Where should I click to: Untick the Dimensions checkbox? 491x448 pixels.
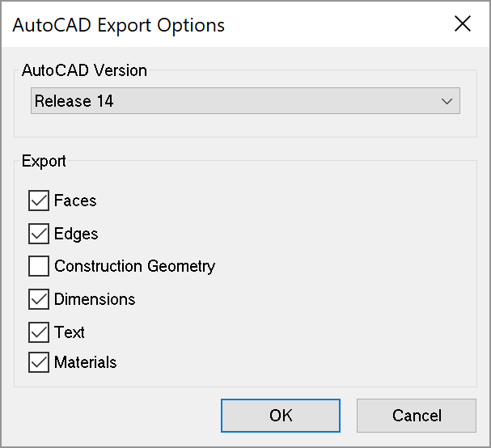[39, 299]
